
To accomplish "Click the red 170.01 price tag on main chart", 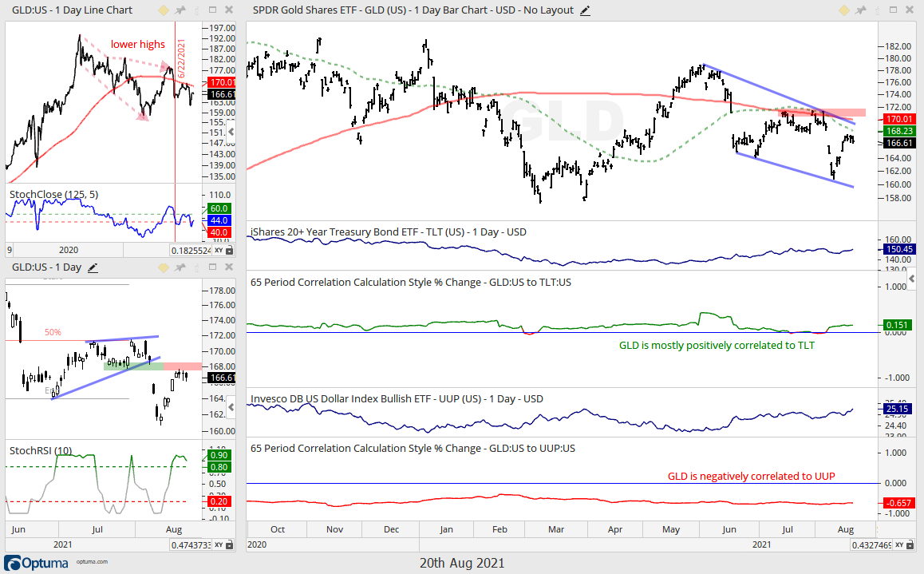I will (900, 119).
